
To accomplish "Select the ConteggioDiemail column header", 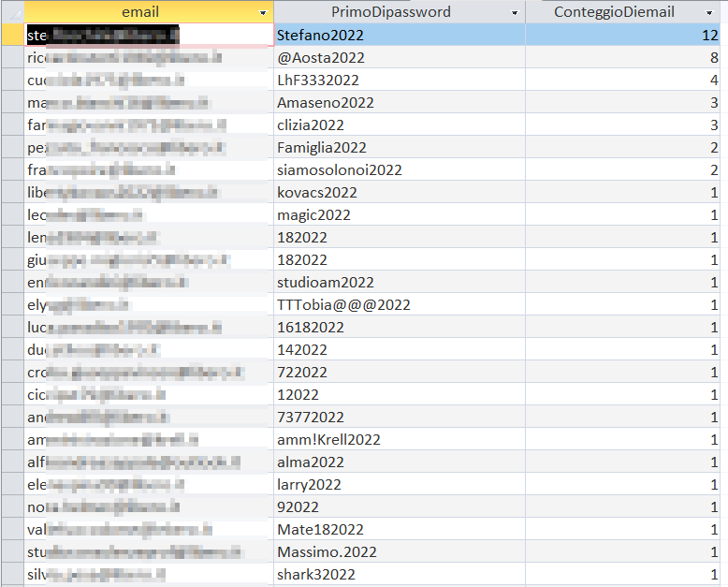I will (613, 12).
